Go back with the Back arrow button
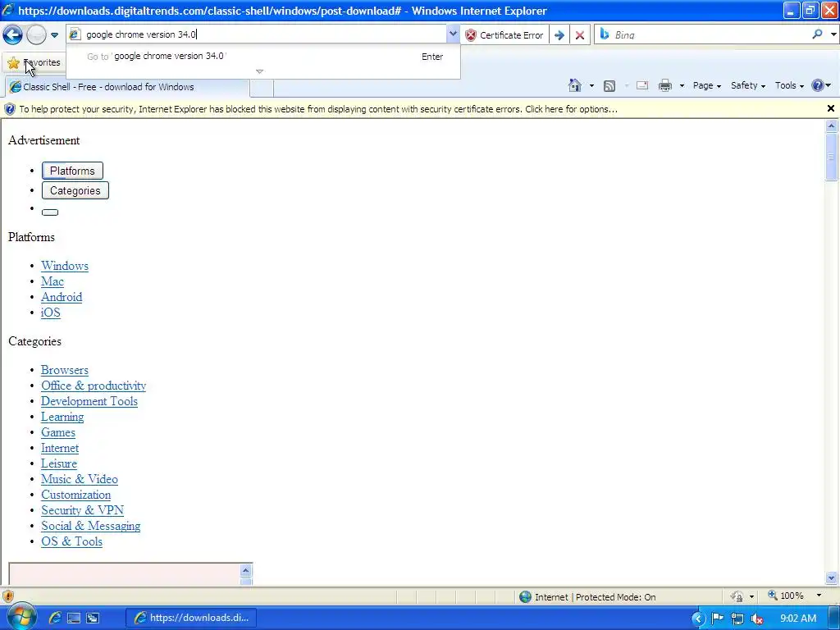This screenshot has width=840, height=630. tap(12, 34)
